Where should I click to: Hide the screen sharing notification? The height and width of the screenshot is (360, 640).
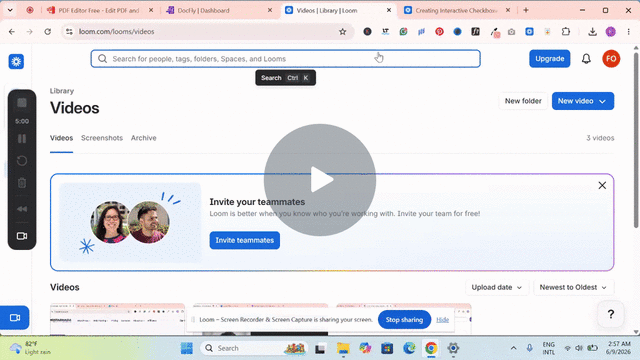442,320
